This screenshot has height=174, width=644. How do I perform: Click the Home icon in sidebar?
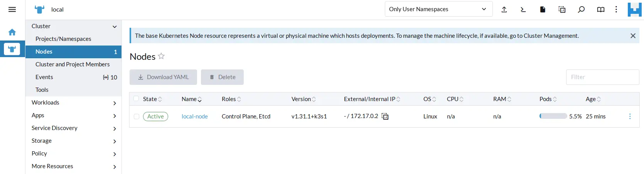tap(12, 32)
